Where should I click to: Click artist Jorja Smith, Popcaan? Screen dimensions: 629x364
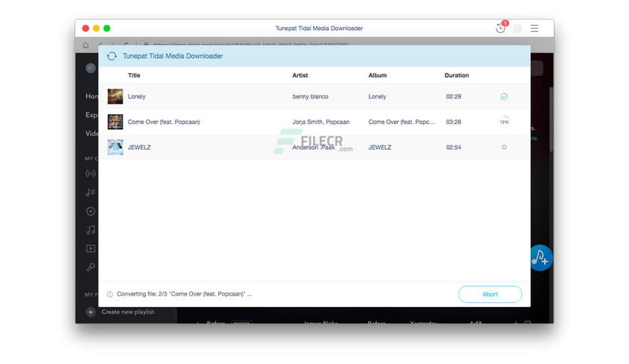[x=321, y=122]
